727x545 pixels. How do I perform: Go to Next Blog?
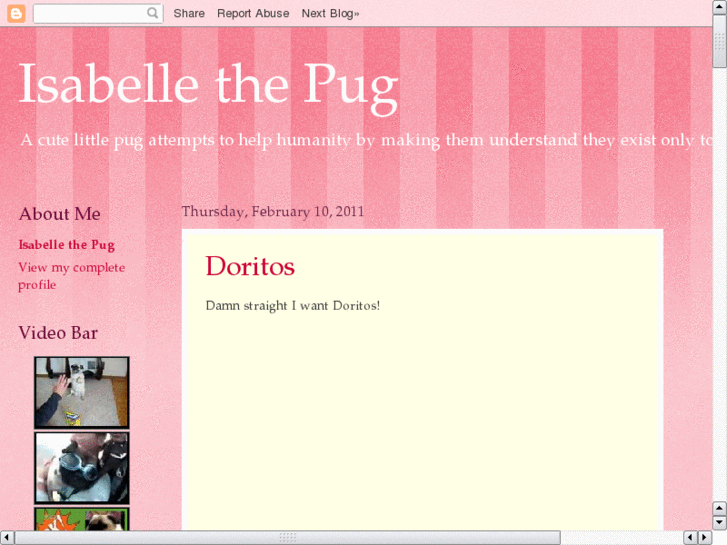point(330,13)
